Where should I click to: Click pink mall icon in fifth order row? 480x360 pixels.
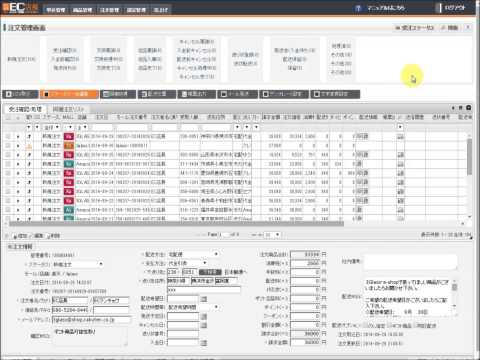pyautogui.click(x=69, y=173)
